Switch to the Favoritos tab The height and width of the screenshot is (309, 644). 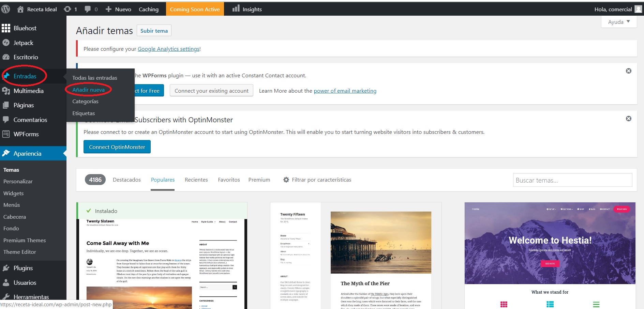[229, 180]
